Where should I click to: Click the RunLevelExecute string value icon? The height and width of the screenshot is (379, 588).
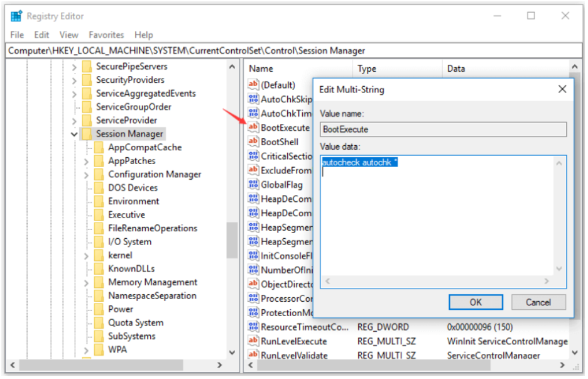(253, 341)
